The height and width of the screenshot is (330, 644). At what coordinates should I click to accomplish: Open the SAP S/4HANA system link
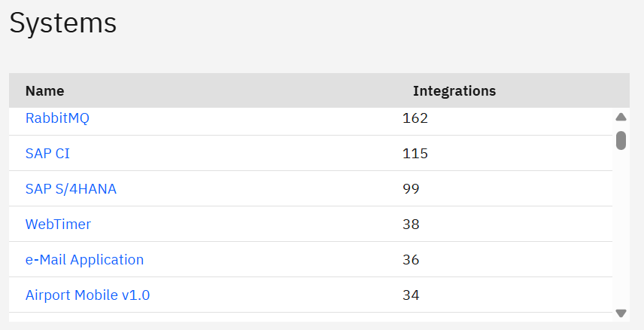click(x=71, y=189)
